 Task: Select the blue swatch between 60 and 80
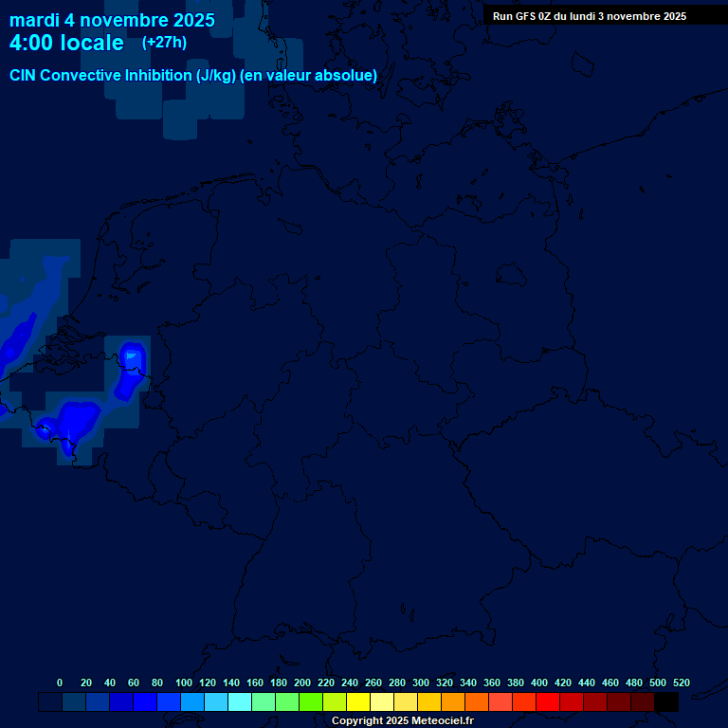145,701
